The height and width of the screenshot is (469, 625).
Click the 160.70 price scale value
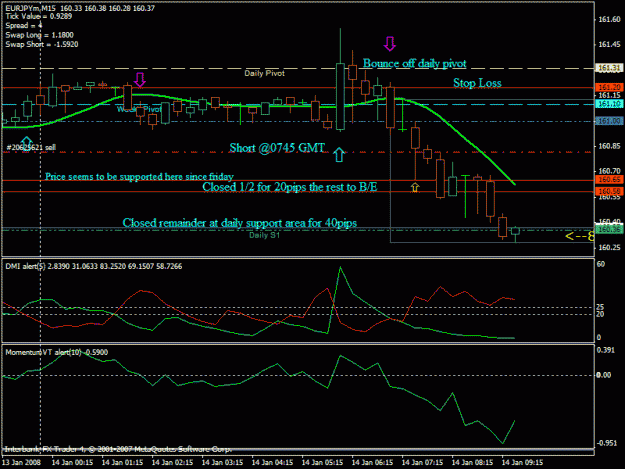click(x=609, y=171)
